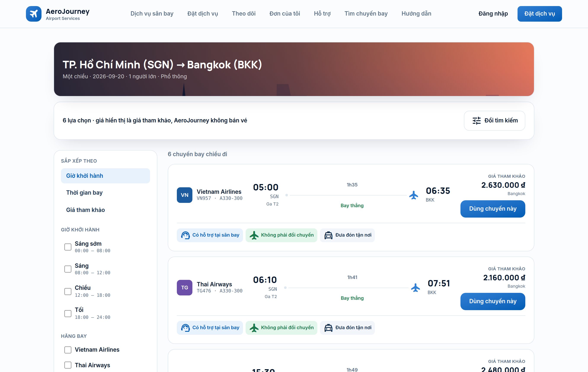Open the Theo dõi nav item

(x=244, y=14)
